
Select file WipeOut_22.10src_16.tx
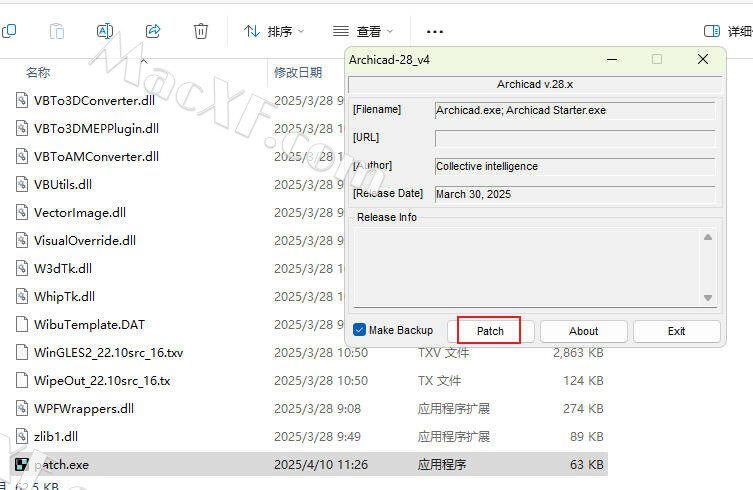click(x=102, y=380)
